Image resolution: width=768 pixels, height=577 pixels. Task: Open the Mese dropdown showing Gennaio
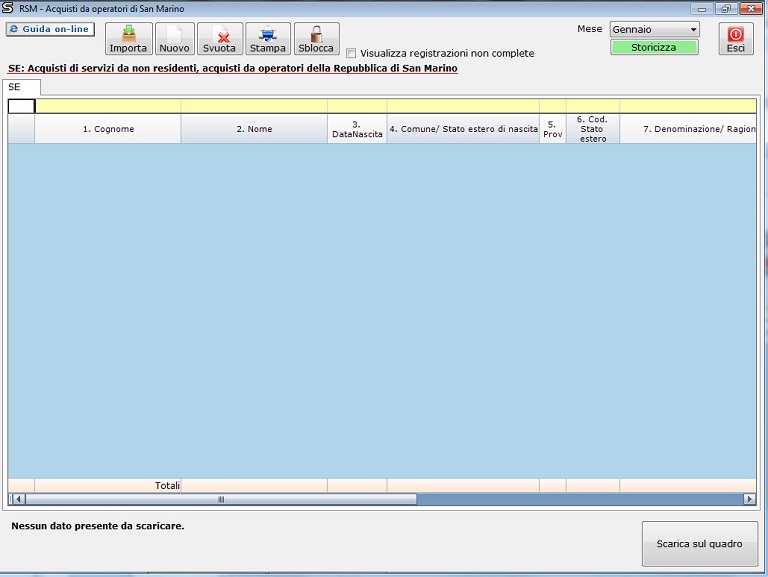[x=654, y=29]
